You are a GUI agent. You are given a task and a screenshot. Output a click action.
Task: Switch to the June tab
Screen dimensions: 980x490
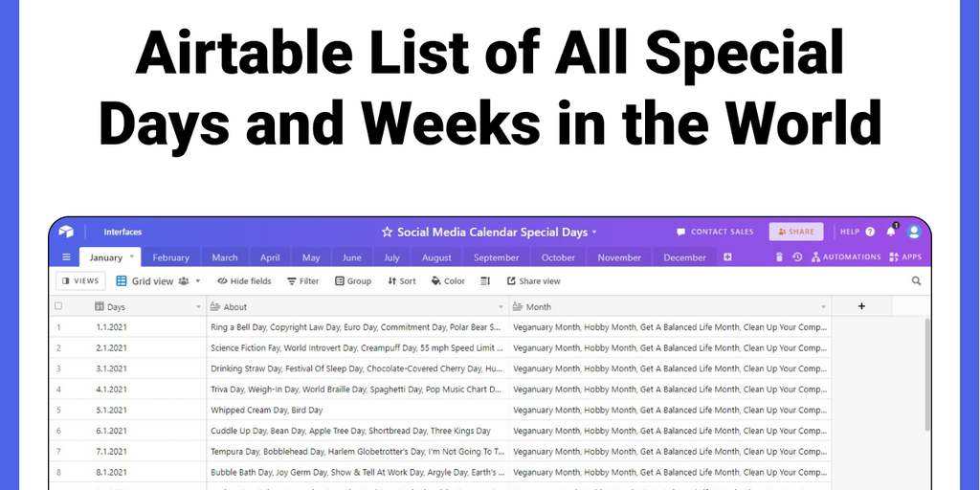pos(352,257)
